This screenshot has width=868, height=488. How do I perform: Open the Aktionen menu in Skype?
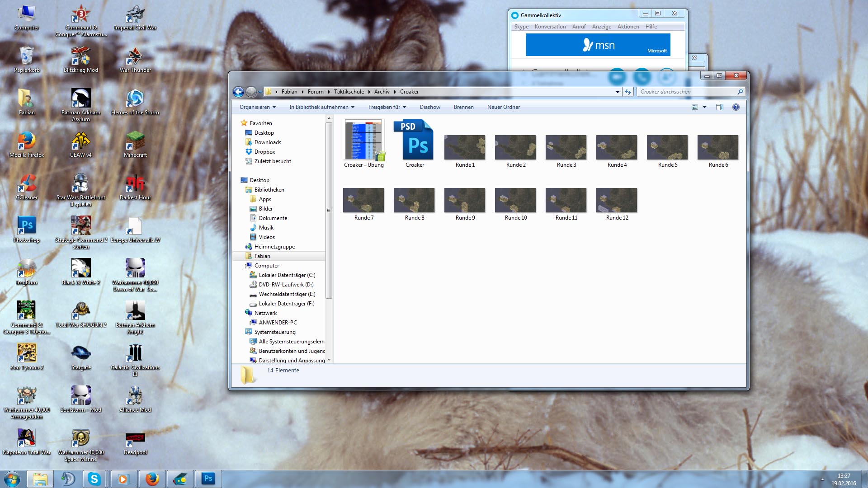[628, 27]
